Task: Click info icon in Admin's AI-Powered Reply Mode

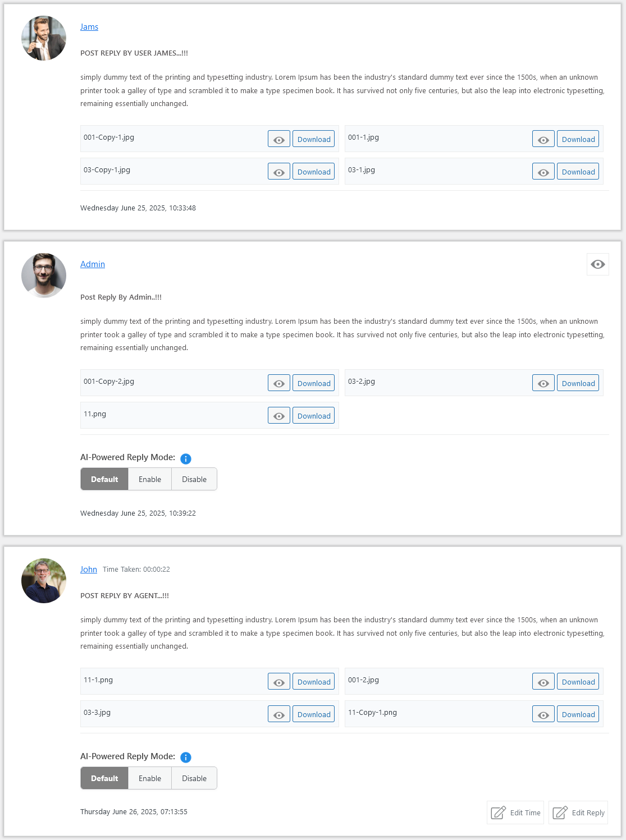Action: pos(186,458)
